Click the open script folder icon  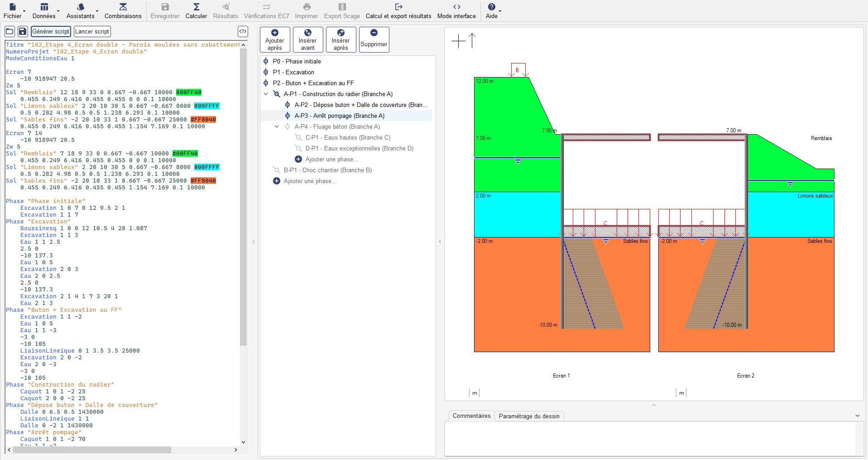pos(10,31)
